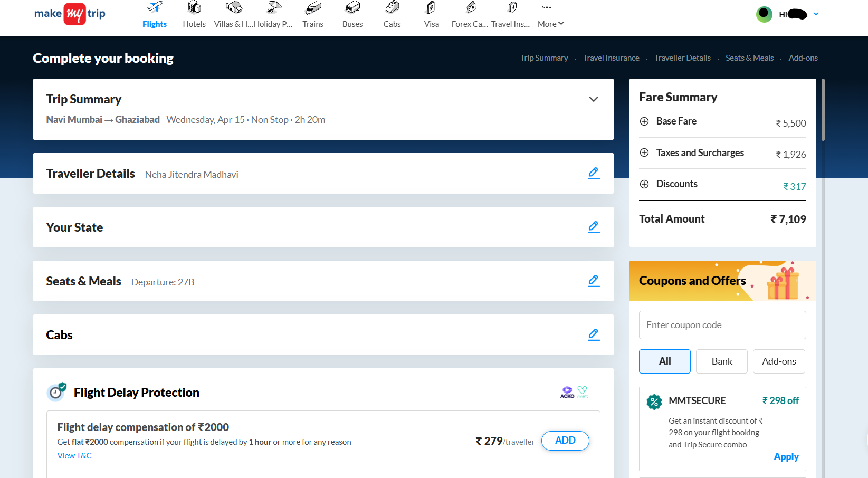The image size is (868, 478).
Task: Add Flight Delay Protection with ADD button
Action: [x=565, y=441]
